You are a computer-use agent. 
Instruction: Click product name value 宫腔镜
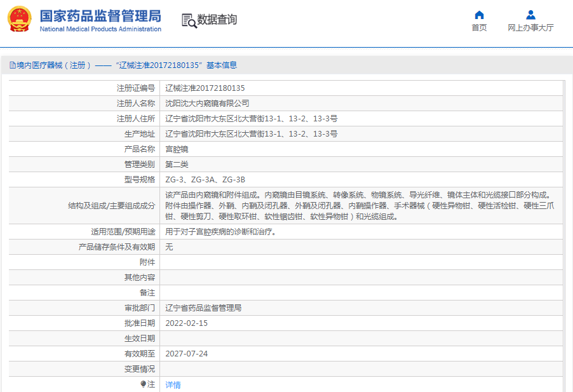pos(177,149)
